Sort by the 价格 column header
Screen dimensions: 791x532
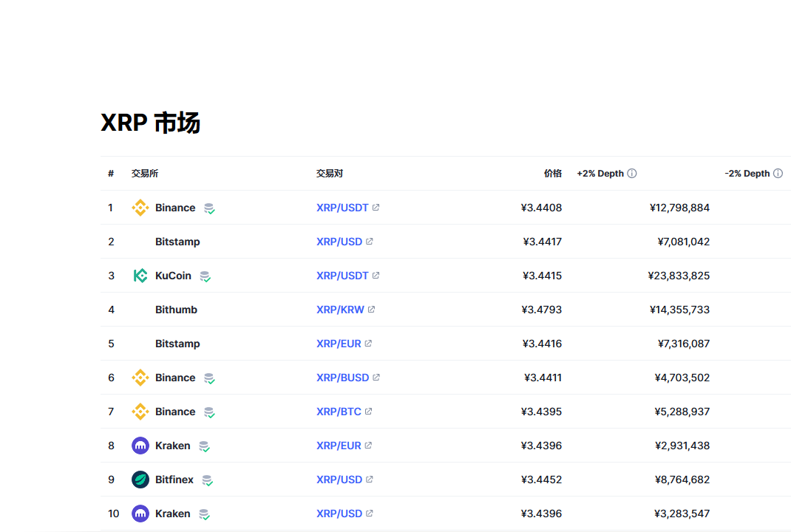552,174
